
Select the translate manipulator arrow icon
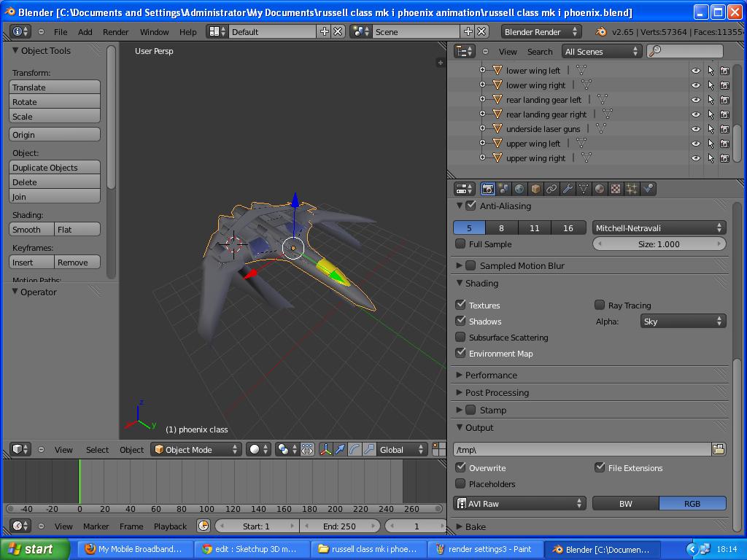(340, 449)
